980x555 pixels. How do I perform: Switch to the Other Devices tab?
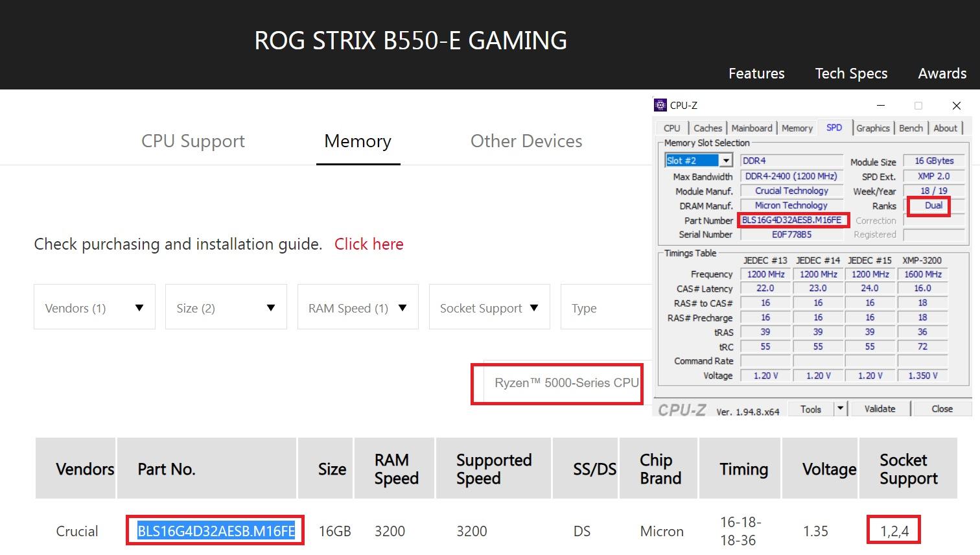(526, 141)
